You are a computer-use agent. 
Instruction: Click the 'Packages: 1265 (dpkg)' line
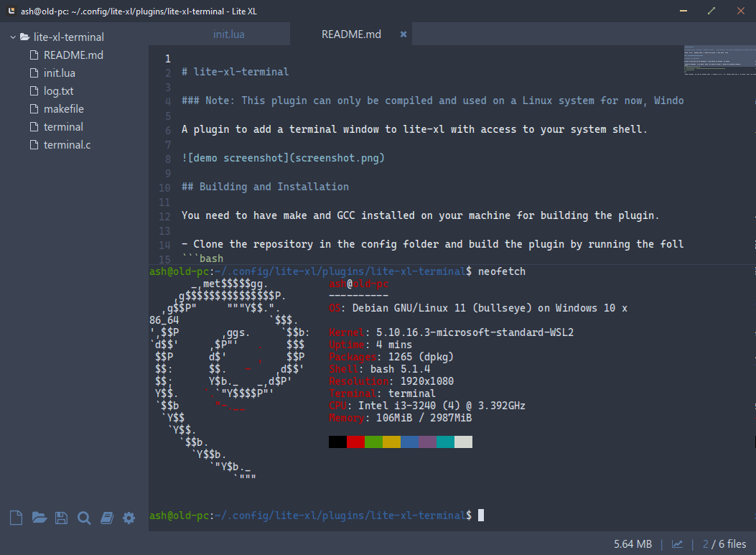[x=391, y=357]
